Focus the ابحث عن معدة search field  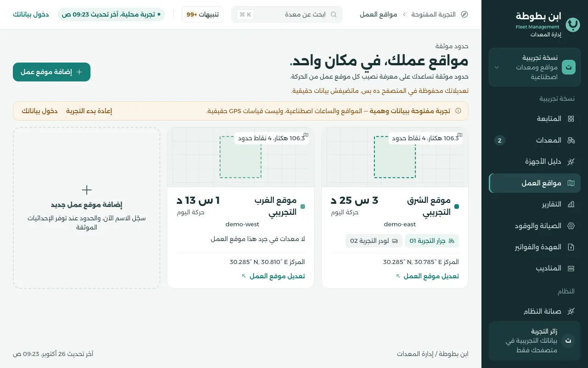click(x=287, y=14)
